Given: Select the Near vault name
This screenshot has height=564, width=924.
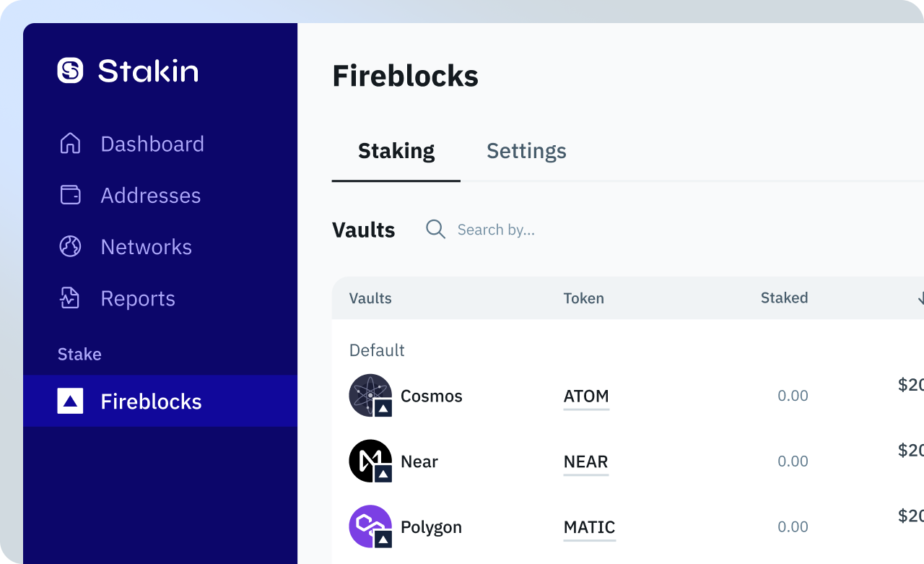Looking at the screenshot, I should [419, 461].
